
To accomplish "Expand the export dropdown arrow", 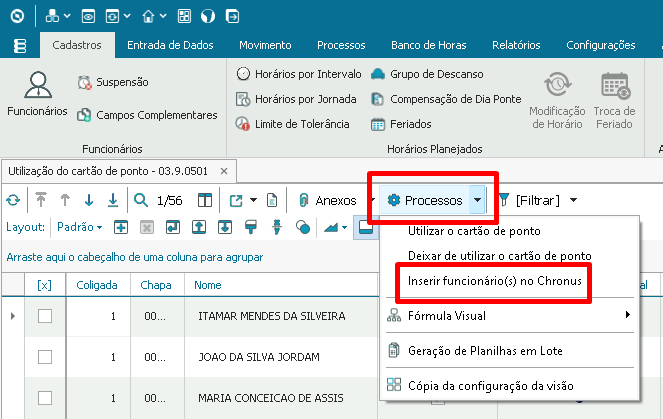I will [253, 200].
